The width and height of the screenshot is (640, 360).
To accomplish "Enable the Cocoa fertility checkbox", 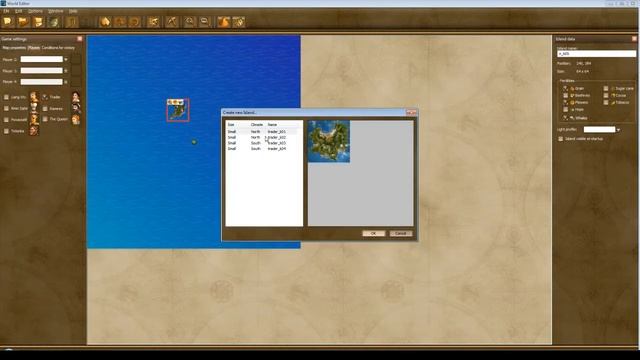I will pos(606,95).
